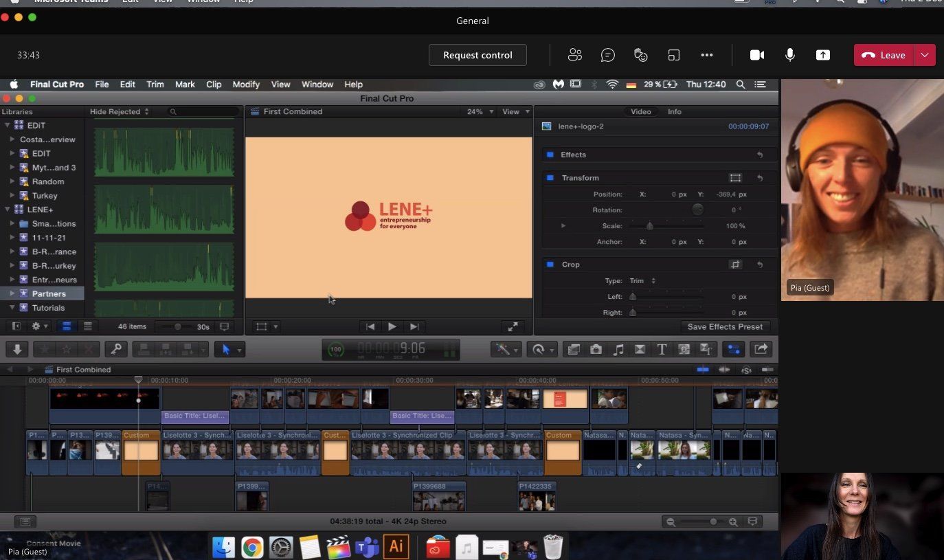Screen dimensions: 944x560
Task: Leave the Teams meeting
Action: (x=884, y=55)
